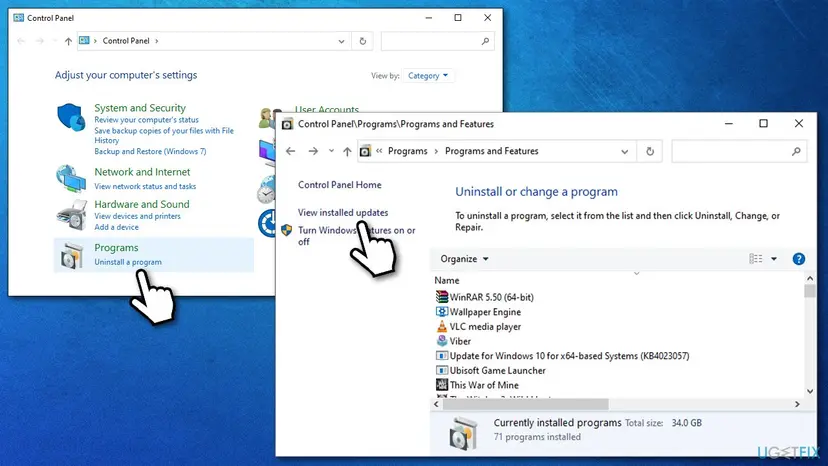Select VLC media player entry
This screenshot has width=828, height=466.
485,327
